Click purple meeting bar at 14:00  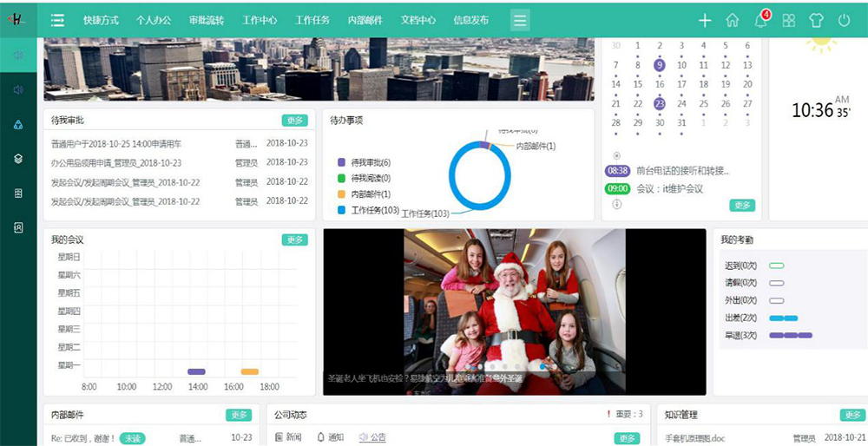[196, 372]
